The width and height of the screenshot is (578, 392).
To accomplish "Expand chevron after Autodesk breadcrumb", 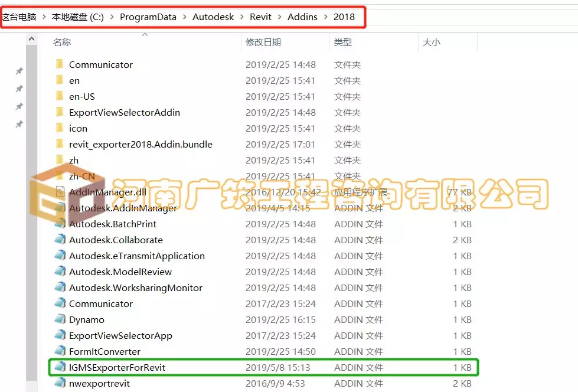I will click(x=242, y=17).
